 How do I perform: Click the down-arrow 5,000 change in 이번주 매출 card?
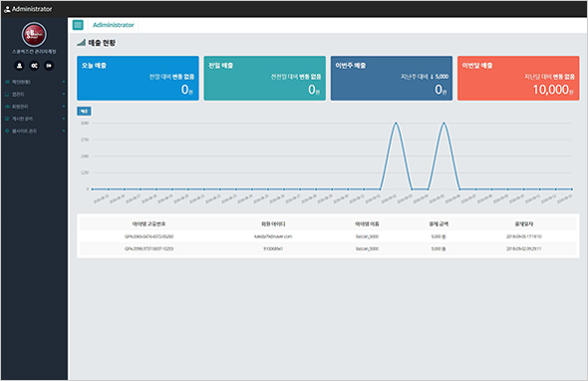click(440, 77)
